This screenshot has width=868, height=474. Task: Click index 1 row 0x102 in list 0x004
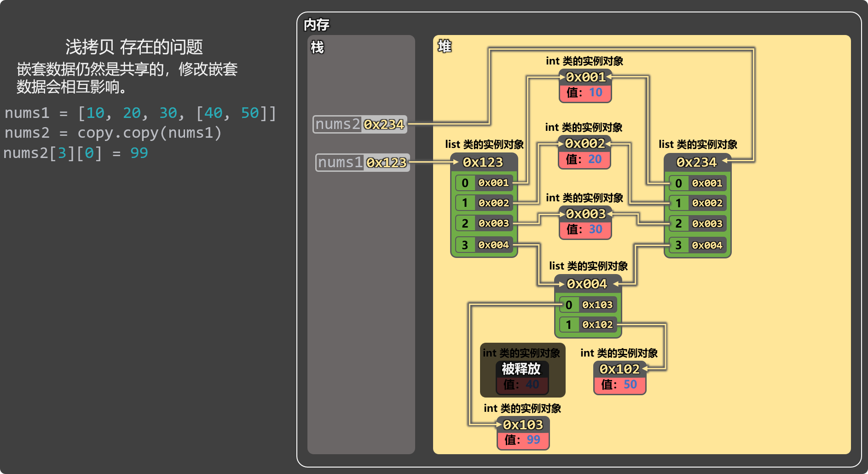588,325
